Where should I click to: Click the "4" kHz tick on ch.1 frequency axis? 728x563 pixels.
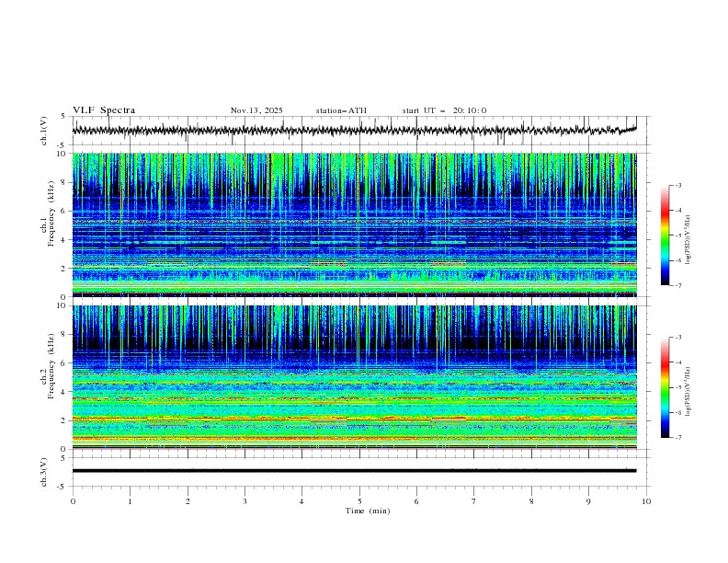pos(64,240)
